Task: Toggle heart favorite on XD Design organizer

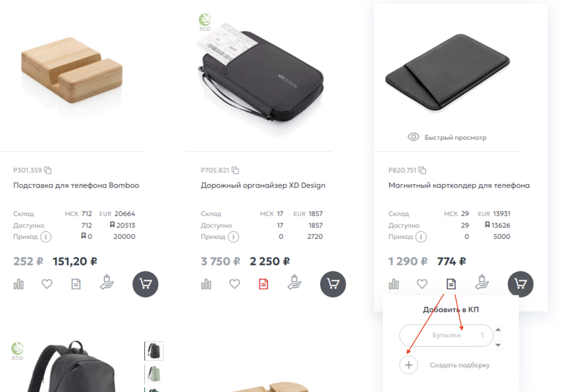Action: pos(234,283)
